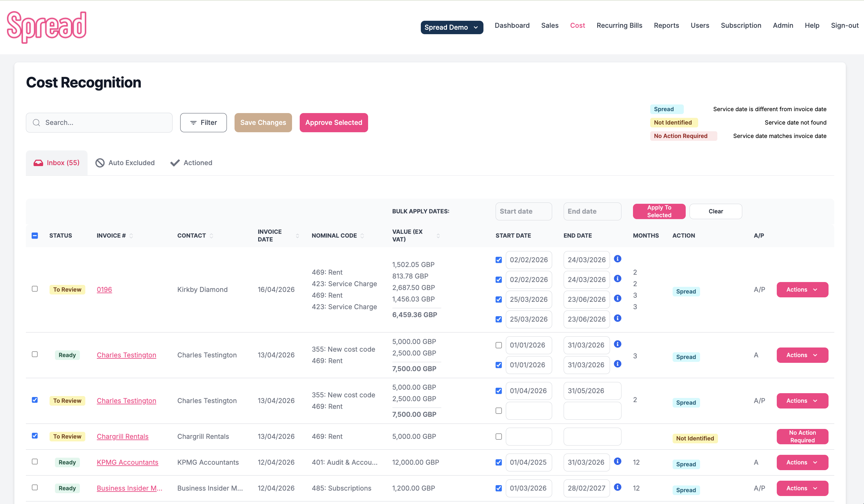The image size is (864, 504).
Task: Navigate to the Reports menu item
Action: click(666, 25)
